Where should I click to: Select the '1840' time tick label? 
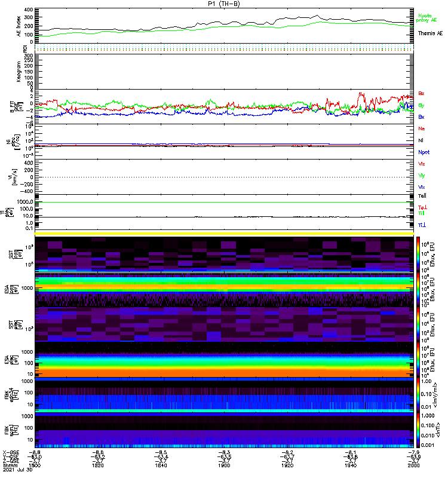[x=161, y=465]
